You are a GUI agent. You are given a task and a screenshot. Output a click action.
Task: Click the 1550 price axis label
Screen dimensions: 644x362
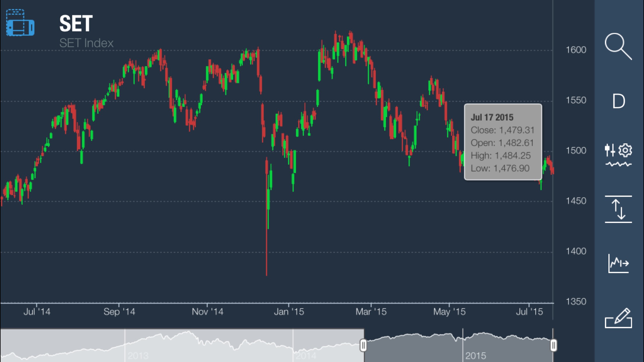coord(576,100)
